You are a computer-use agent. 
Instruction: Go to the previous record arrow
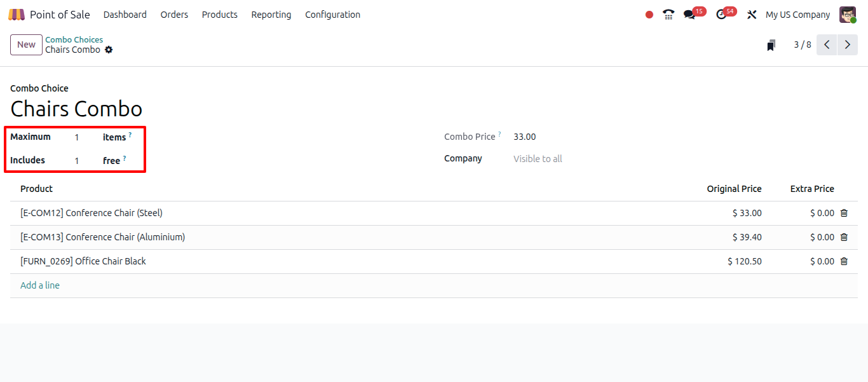click(827, 44)
